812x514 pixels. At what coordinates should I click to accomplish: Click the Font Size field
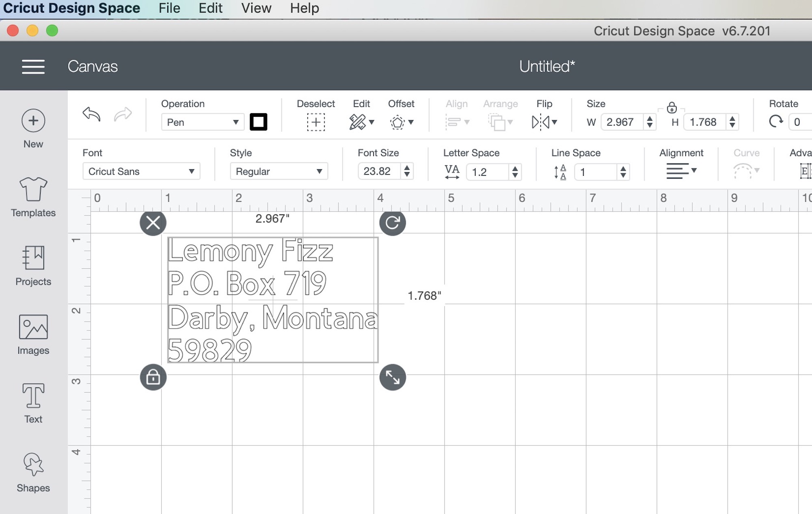[x=380, y=171]
